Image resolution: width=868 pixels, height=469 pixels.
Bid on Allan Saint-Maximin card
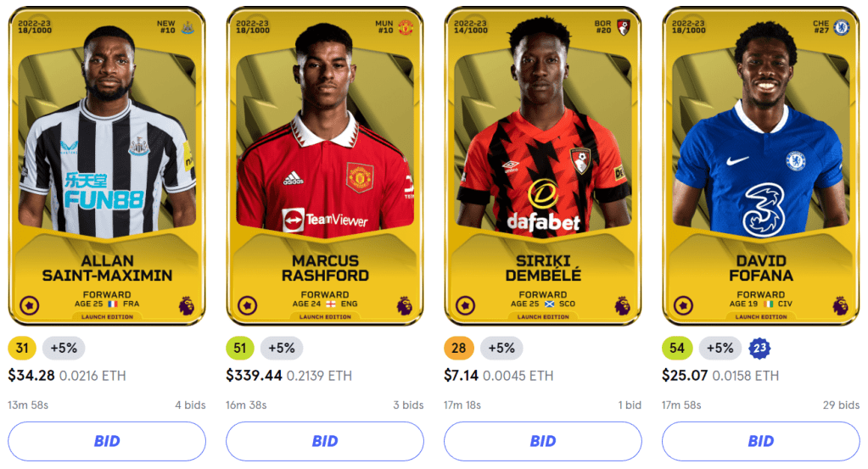[107, 441]
